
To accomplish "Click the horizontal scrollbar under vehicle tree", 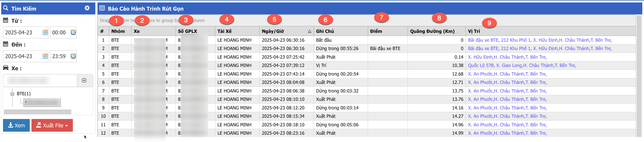I will 38,112.
